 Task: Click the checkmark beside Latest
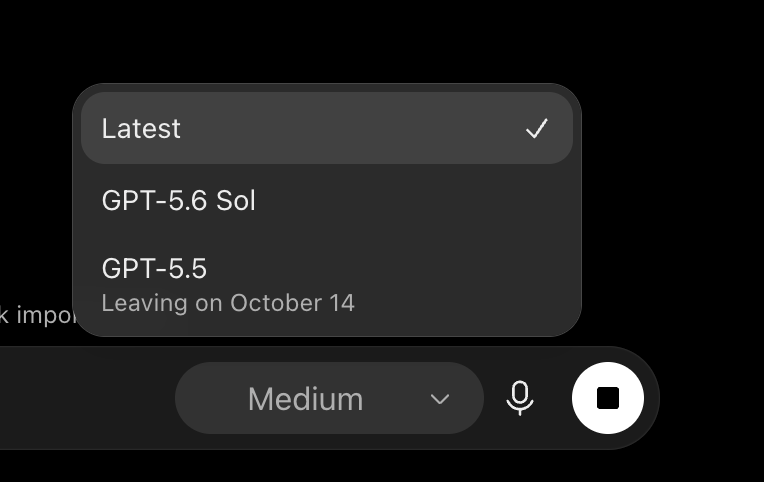pyautogui.click(x=537, y=129)
